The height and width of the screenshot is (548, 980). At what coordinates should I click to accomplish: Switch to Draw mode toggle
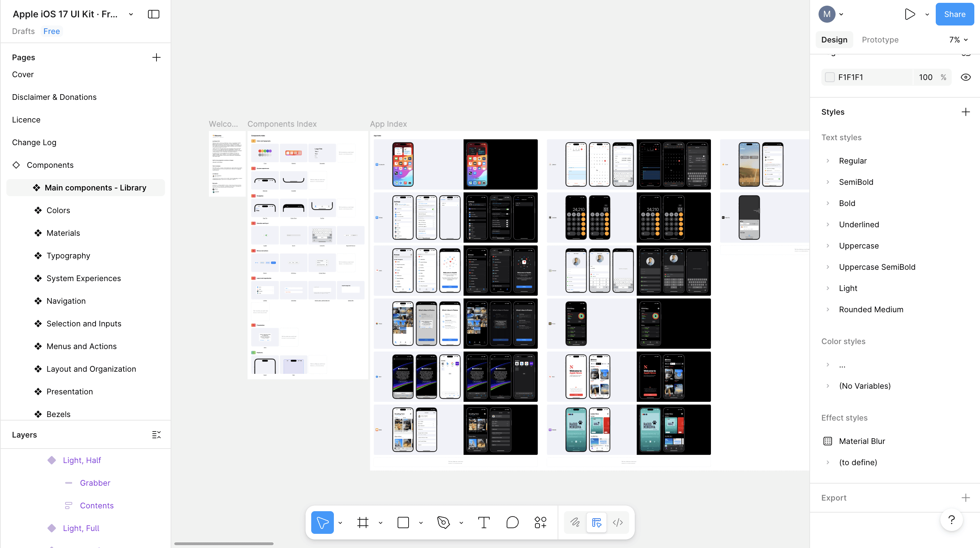[575, 523]
